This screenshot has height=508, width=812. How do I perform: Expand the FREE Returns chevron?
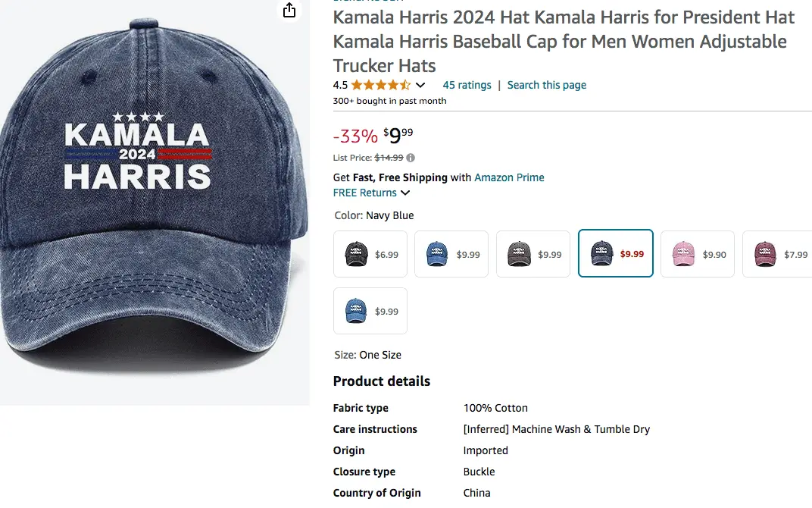coord(405,193)
